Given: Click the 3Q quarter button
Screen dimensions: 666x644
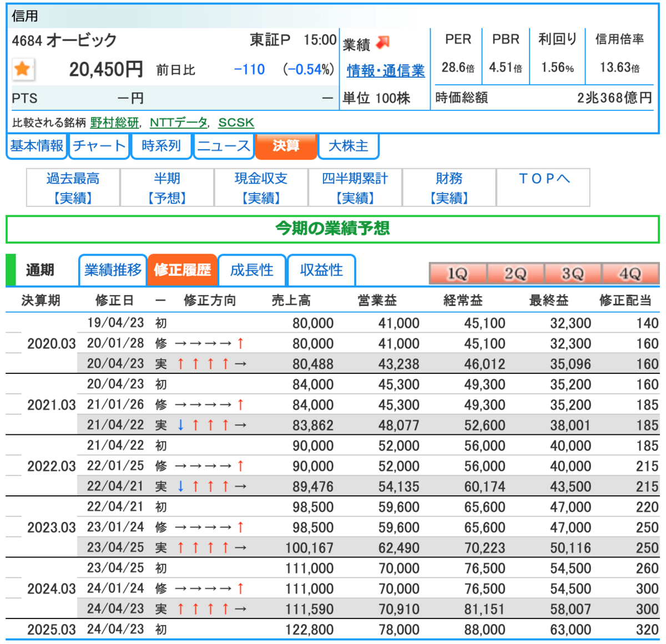Looking at the screenshot, I should [573, 273].
